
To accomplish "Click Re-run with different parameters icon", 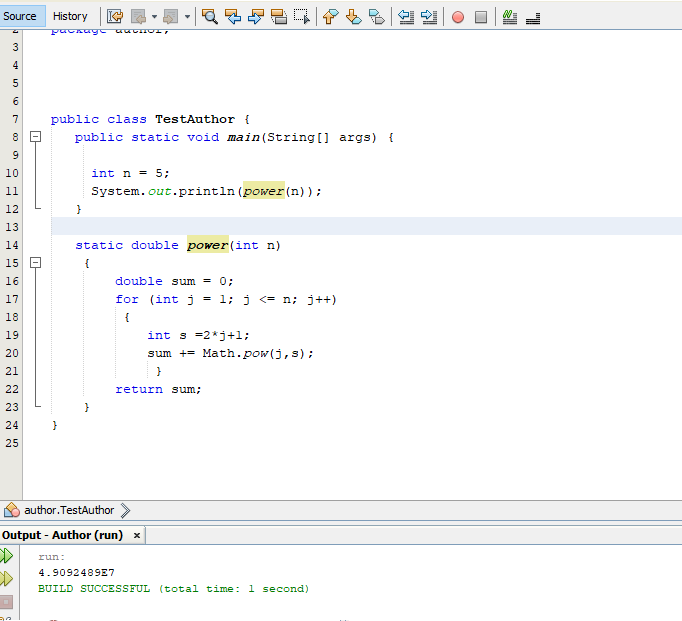I will (7, 578).
